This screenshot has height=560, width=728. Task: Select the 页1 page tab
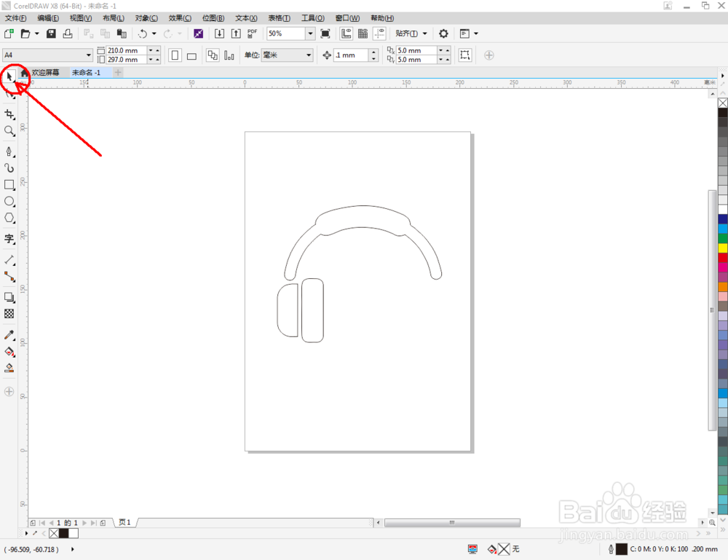click(124, 522)
